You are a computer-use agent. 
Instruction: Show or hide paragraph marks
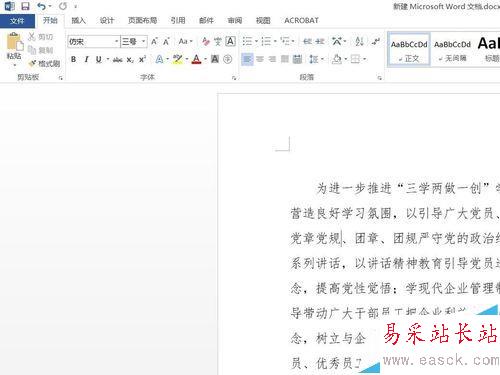click(x=376, y=41)
